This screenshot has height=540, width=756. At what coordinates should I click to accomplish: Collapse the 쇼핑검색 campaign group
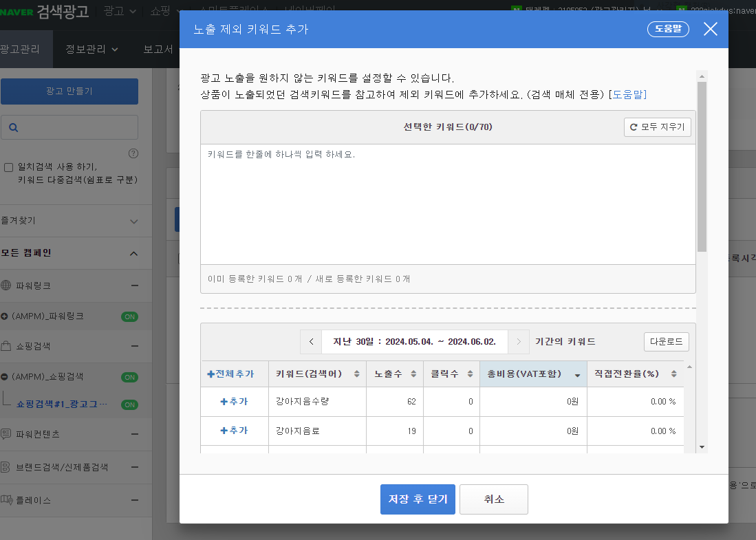click(135, 346)
